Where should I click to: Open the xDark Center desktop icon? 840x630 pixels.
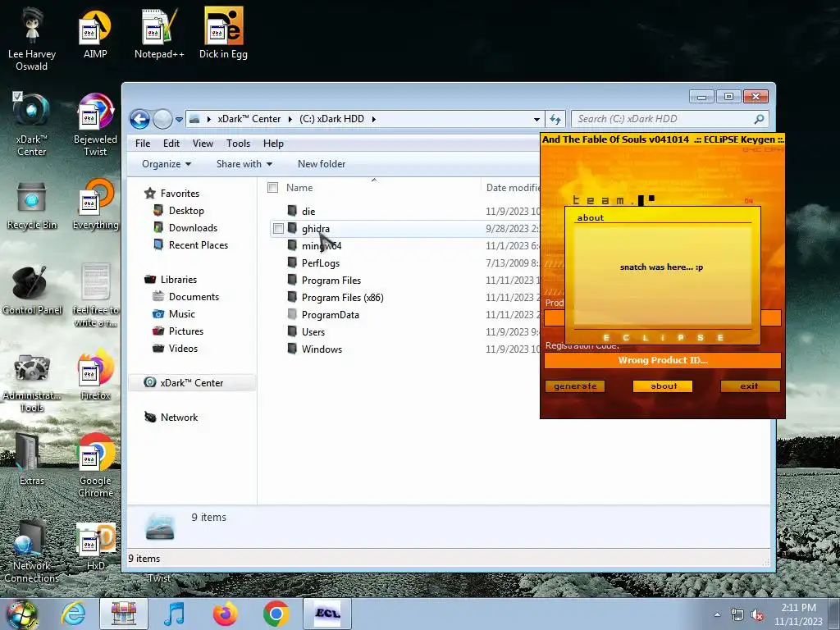click(x=32, y=125)
